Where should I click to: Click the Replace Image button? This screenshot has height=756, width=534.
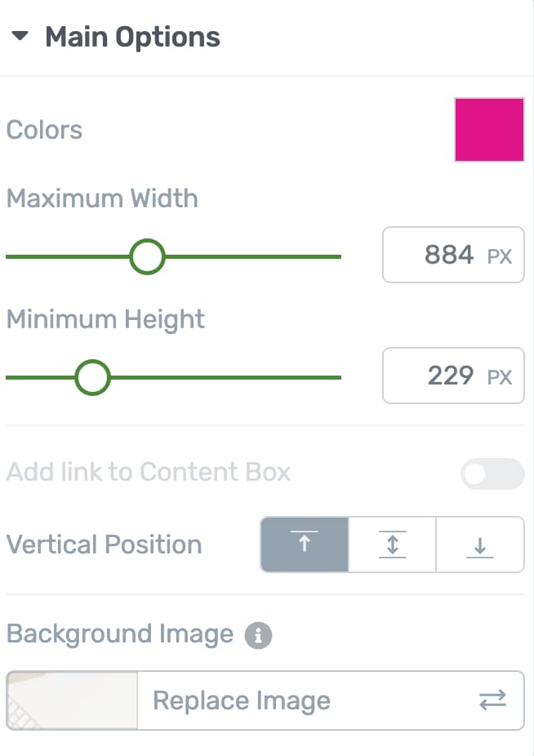coord(242,700)
